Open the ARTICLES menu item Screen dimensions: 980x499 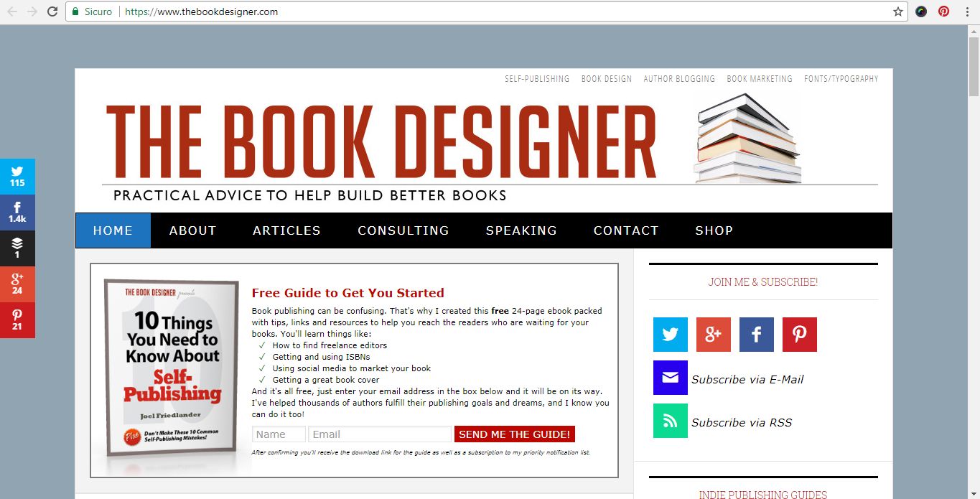(x=286, y=230)
